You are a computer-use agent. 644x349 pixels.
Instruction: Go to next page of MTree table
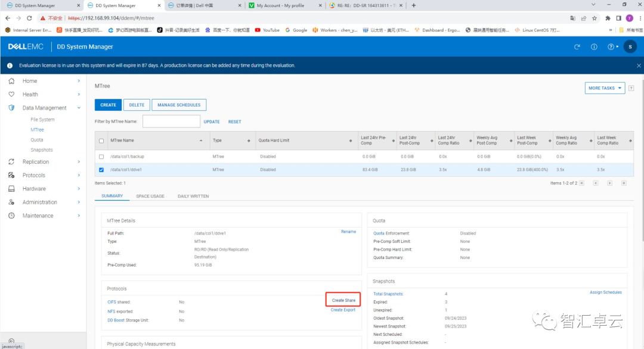(610, 183)
